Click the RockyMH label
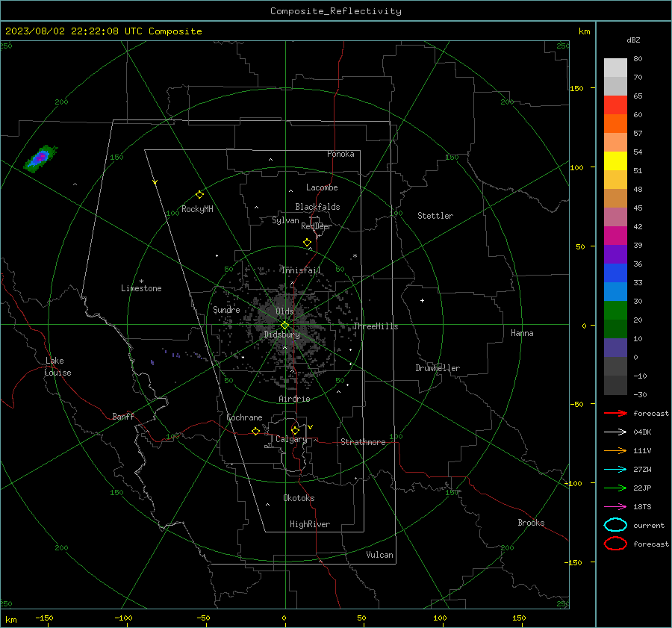This screenshot has height=628, width=672. pos(197,209)
